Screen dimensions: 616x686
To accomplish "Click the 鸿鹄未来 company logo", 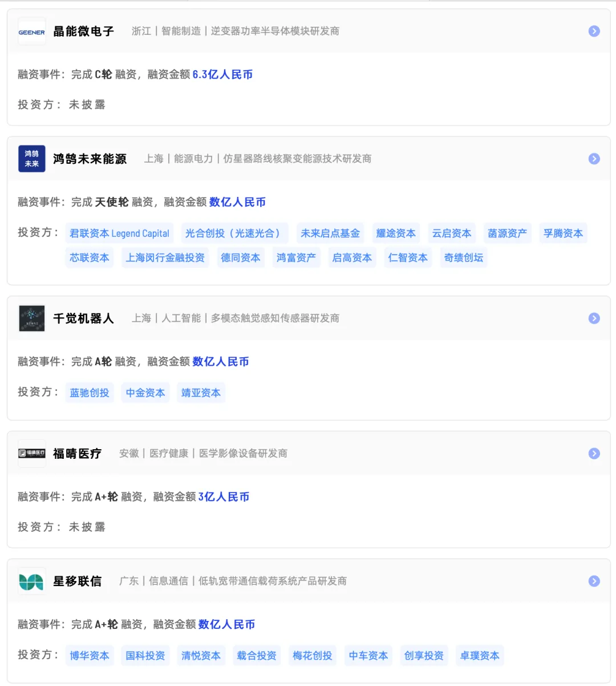I will click(x=31, y=159).
